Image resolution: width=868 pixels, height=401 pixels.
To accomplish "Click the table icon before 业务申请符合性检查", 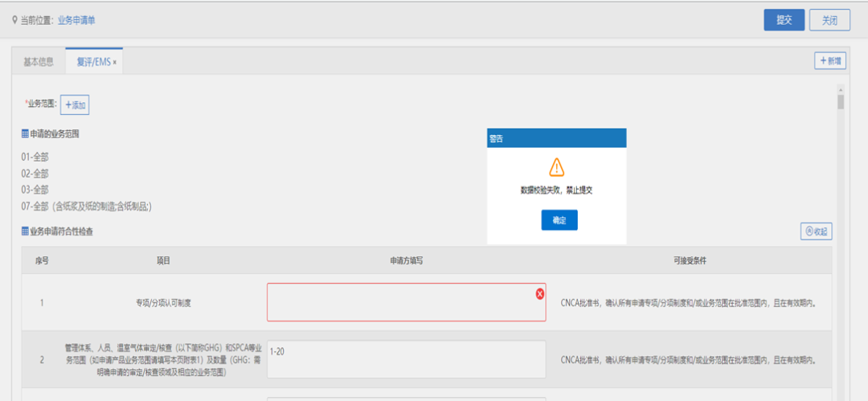I will tap(25, 231).
